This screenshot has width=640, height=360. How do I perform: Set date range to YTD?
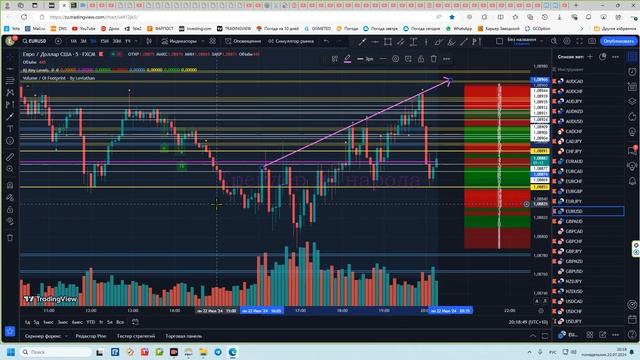pyautogui.click(x=91, y=322)
